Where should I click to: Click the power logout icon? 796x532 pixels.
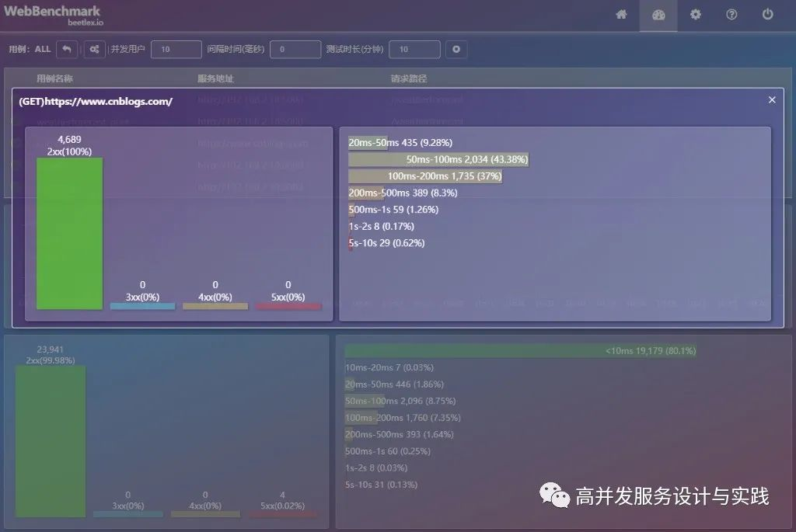click(x=767, y=15)
